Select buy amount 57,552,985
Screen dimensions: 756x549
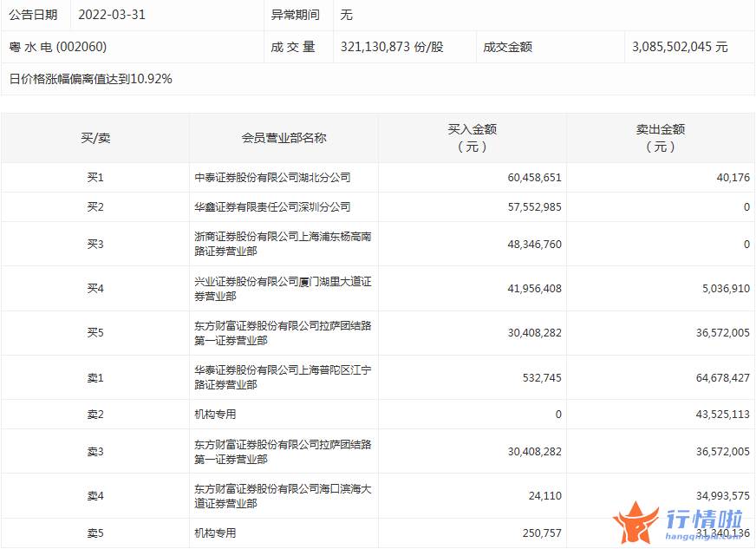click(x=534, y=207)
